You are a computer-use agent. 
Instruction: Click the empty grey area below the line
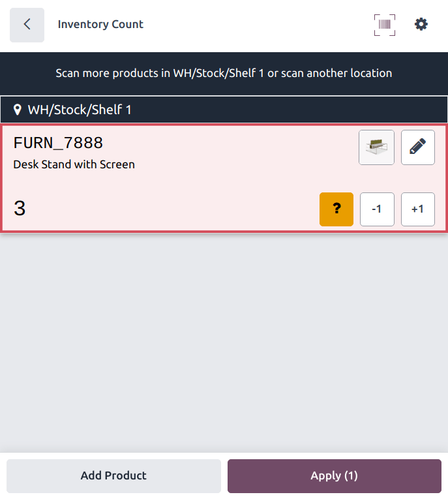pos(224,339)
